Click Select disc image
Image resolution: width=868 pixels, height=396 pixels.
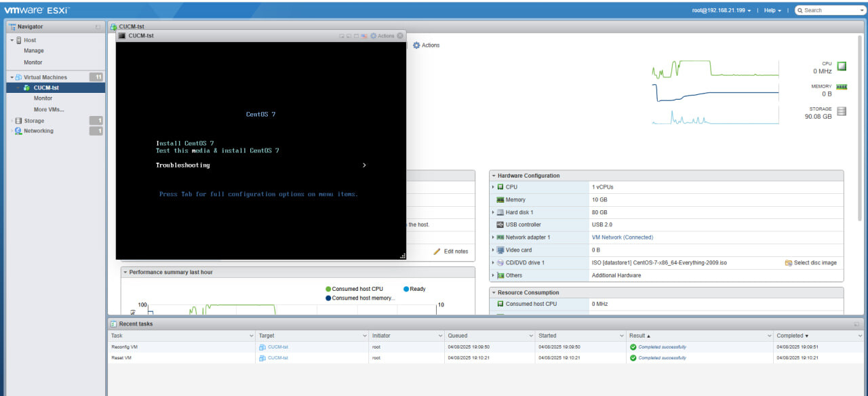815,262
